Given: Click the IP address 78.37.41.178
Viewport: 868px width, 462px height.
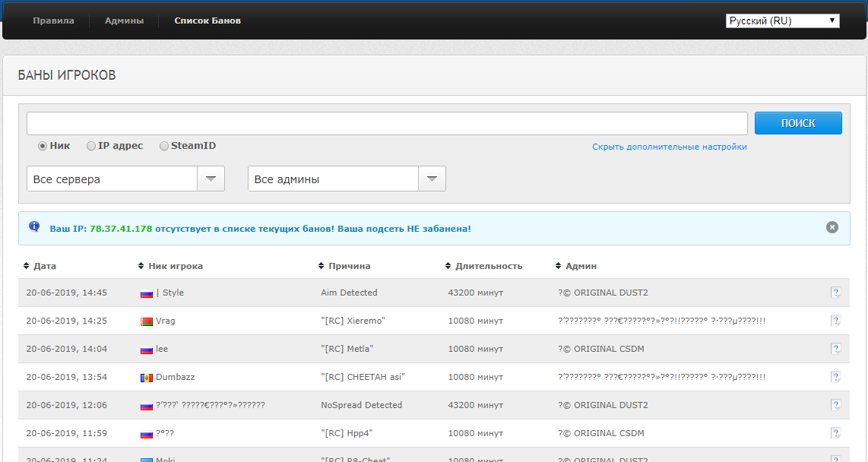Looking at the screenshot, I should point(121,229).
